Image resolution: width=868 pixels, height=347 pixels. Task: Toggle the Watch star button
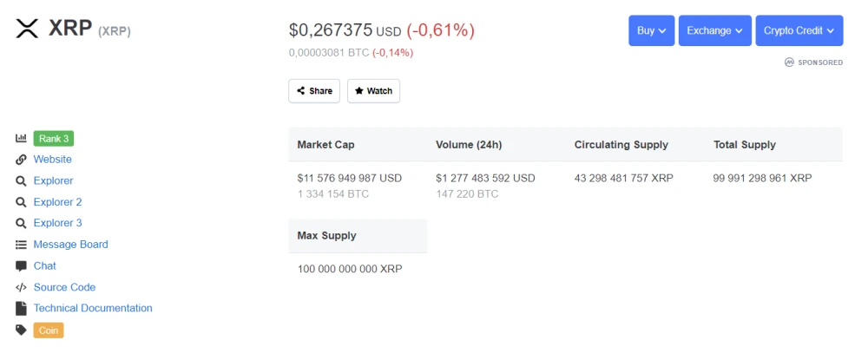point(373,91)
